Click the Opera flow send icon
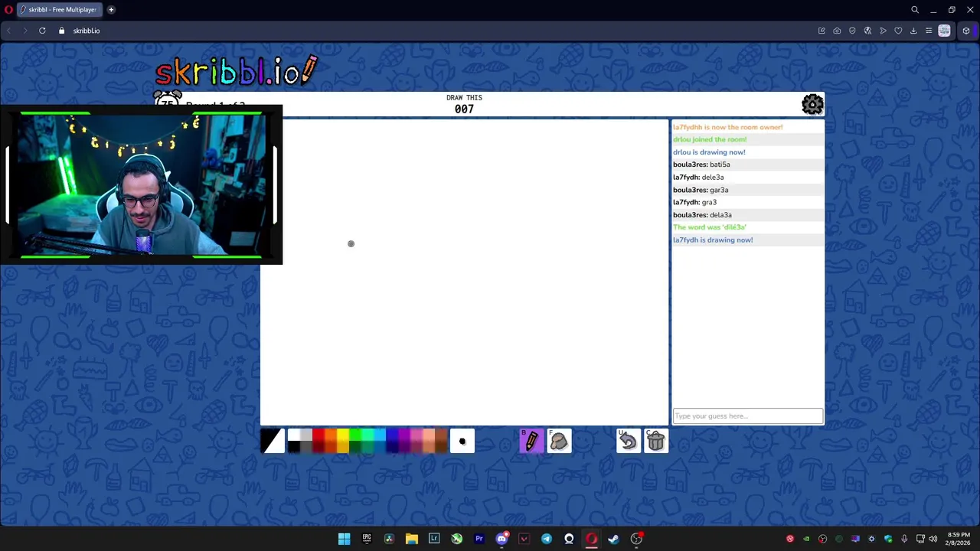 click(883, 31)
